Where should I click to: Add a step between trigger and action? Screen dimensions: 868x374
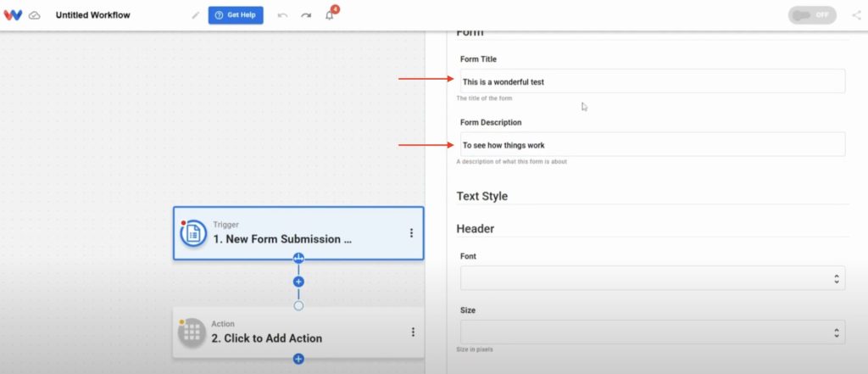point(298,282)
